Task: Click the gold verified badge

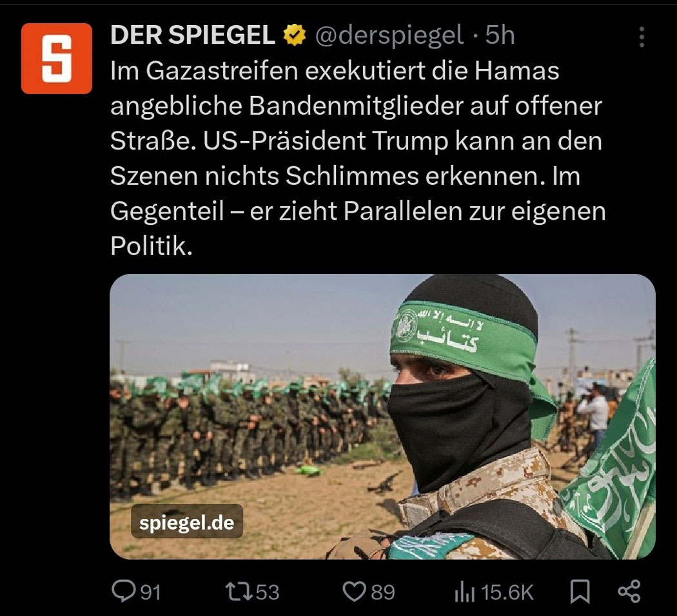Action: pos(295,35)
